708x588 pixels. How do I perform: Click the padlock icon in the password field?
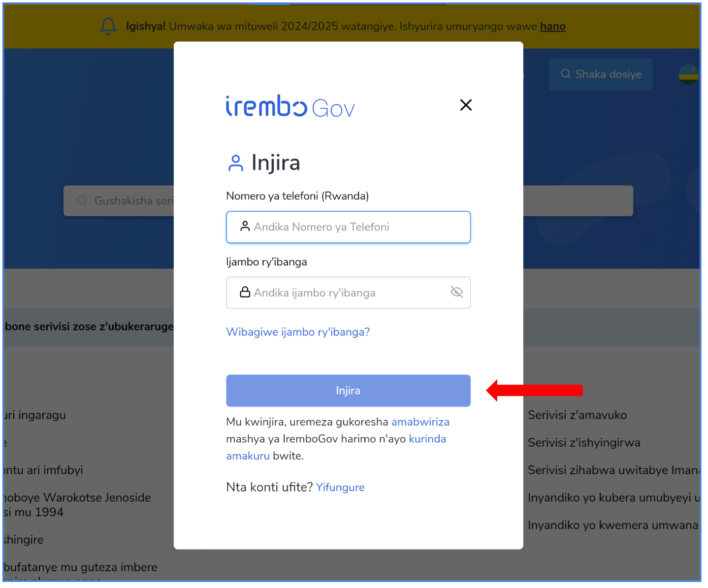coord(245,292)
